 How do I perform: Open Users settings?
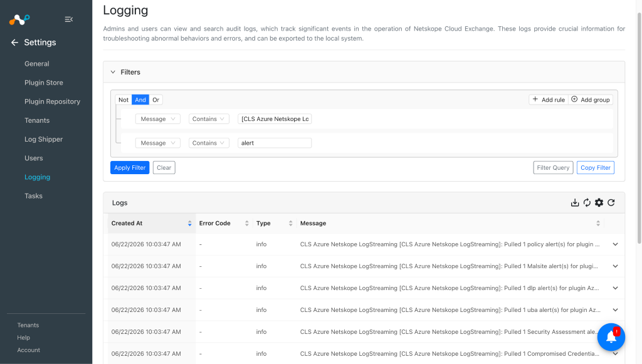(x=34, y=158)
